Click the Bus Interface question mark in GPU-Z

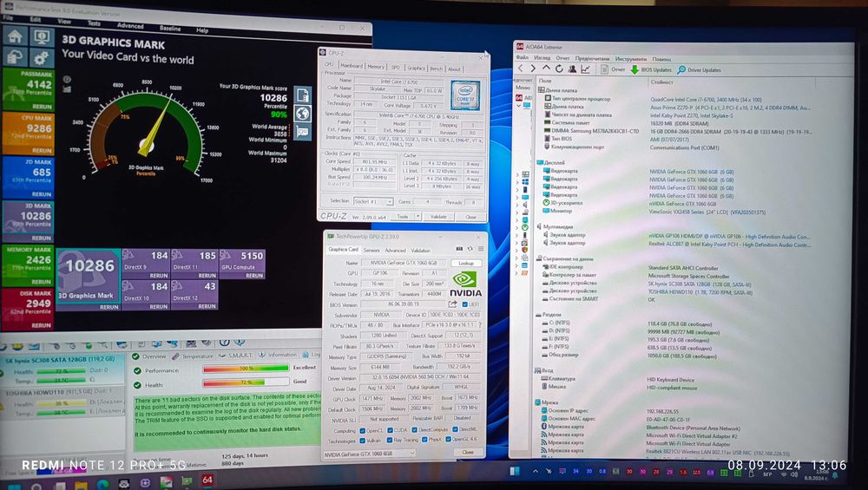479,324
